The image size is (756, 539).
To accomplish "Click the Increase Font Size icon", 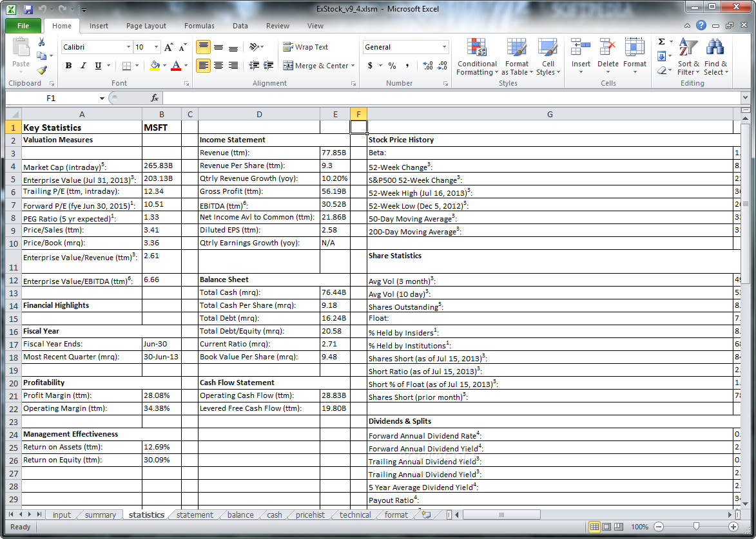I will click(x=168, y=47).
